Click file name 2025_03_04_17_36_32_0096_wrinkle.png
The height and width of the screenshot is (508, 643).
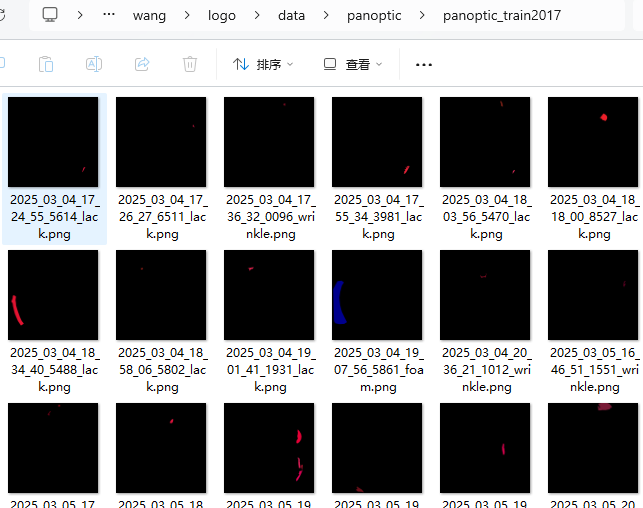point(271,217)
